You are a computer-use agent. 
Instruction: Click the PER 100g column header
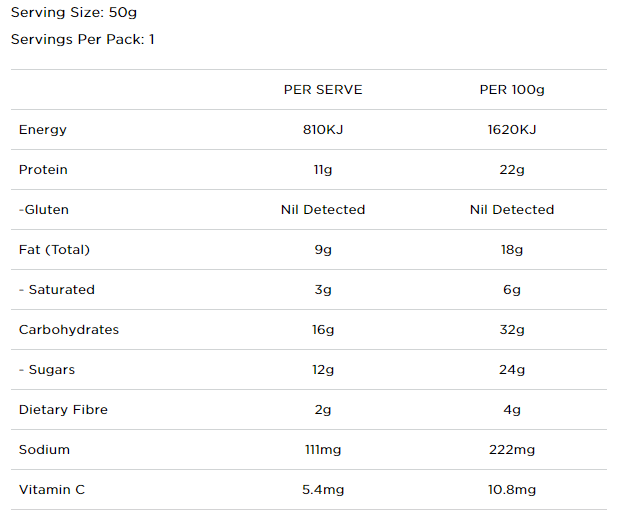512,90
